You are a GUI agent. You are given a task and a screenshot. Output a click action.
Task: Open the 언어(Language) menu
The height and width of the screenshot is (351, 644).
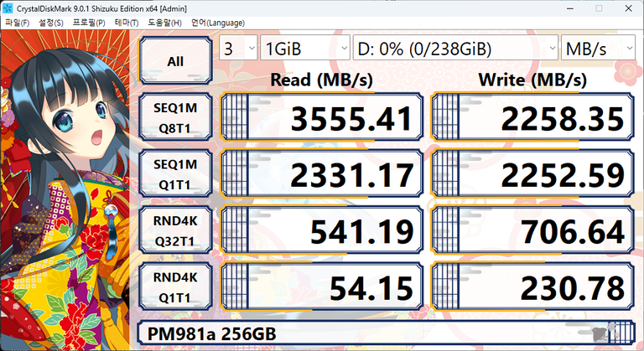(x=218, y=23)
